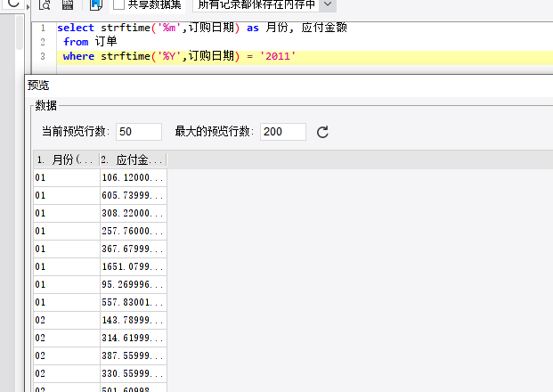This screenshot has width=553, height=392.
Task: Click month cell 02 beside 143.78999
Action: tap(67, 320)
